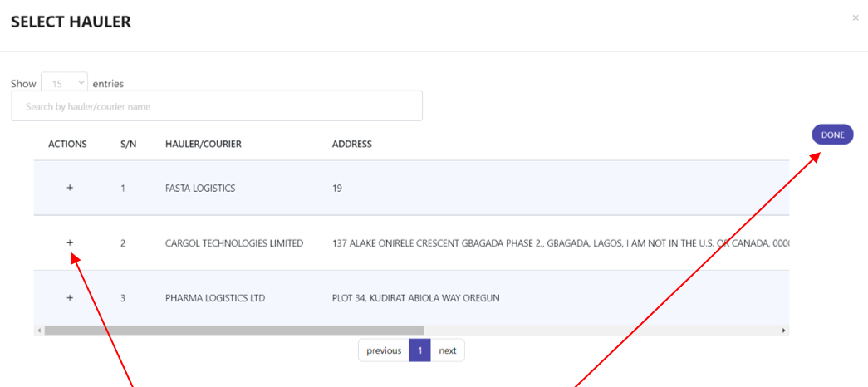
Task: Click the scrollbar right arrow
Action: tap(784, 330)
